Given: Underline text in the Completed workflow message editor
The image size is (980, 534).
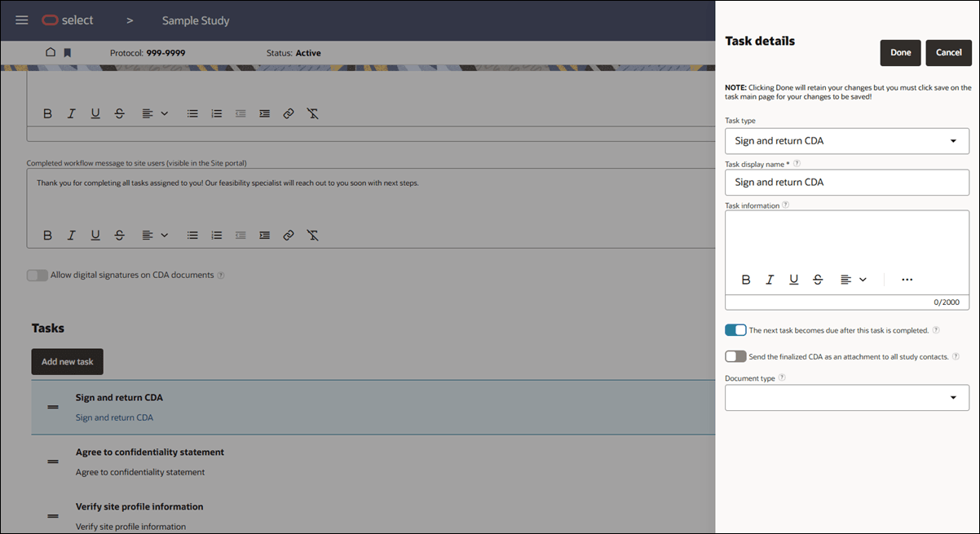Looking at the screenshot, I should pos(95,235).
